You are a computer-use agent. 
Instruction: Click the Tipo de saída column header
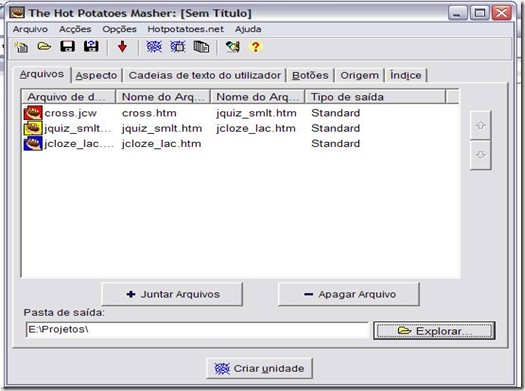coord(375,97)
